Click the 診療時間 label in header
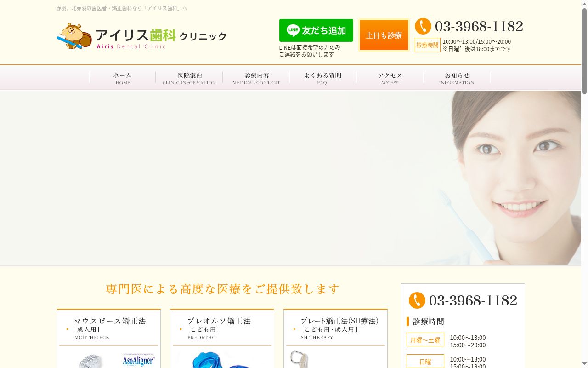The width and height of the screenshot is (588, 368). click(428, 45)
